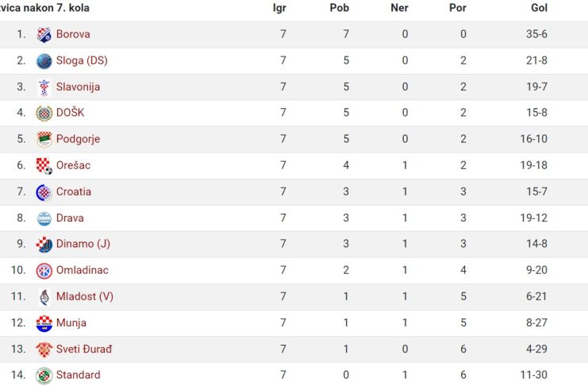Open the Omladinac team name link
This screenshot has width=588, height=386.
(82, 270)
